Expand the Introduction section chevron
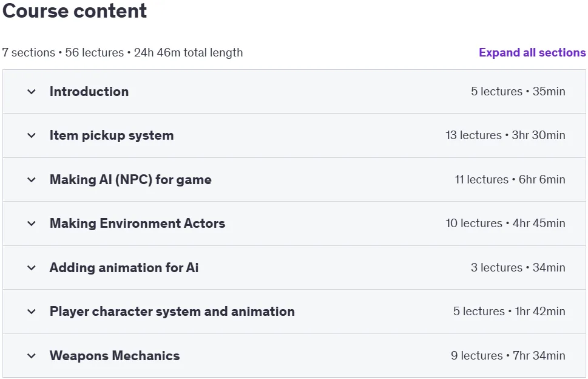This screenshot has height=379, width=588. 32,92
